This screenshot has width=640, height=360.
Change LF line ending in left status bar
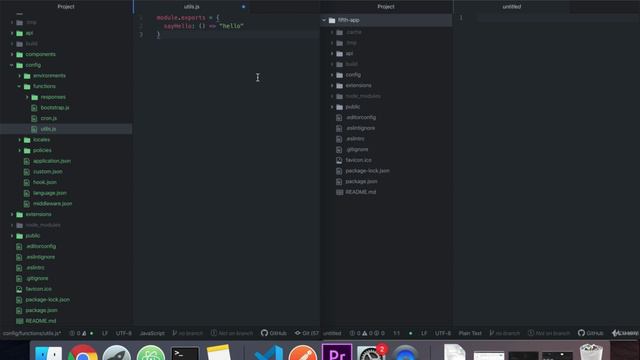pyautogui.click(x=105, y=333)
